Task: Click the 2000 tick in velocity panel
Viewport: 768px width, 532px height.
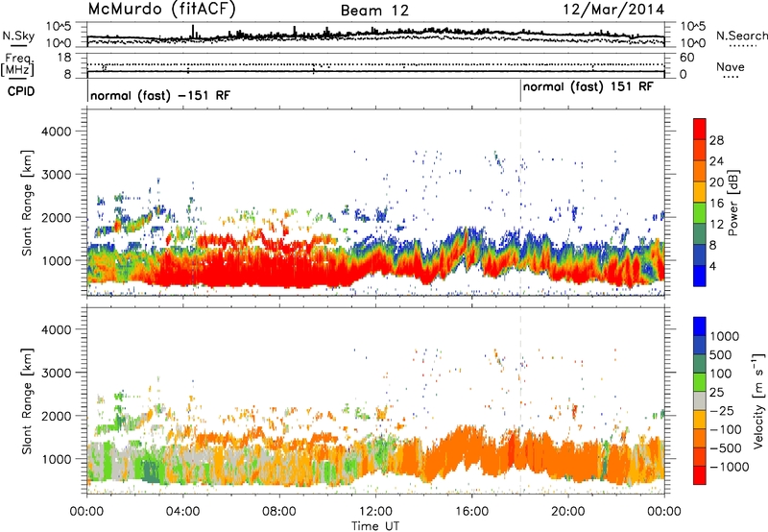Action: [x=56, y=416]
